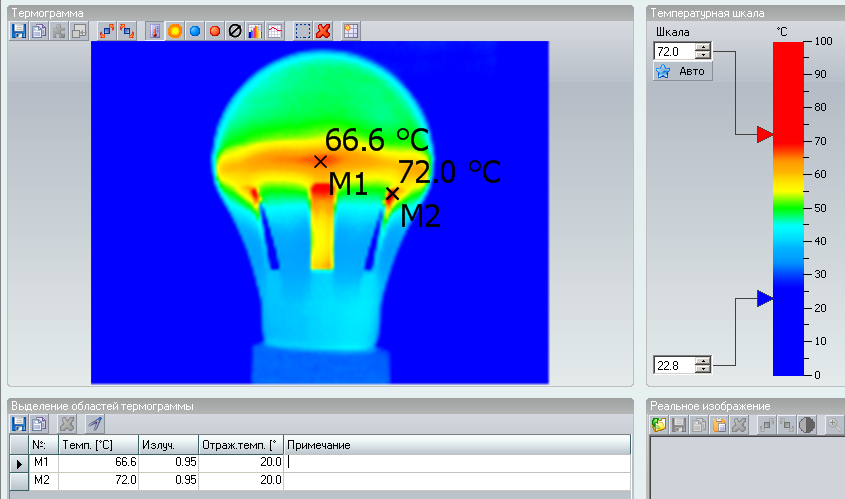Image resolution: width=845 pixels, height=499 pixels.
Task: Select the thermometer point measurement tool
Action: pos(155,31)
